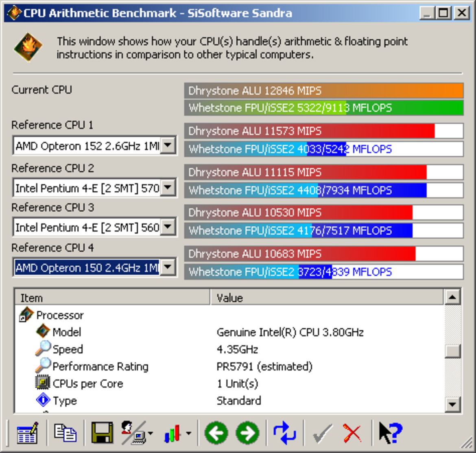Open dropdown arrow next to chart icon
This screenshot has height=453, width=476.
189,433
